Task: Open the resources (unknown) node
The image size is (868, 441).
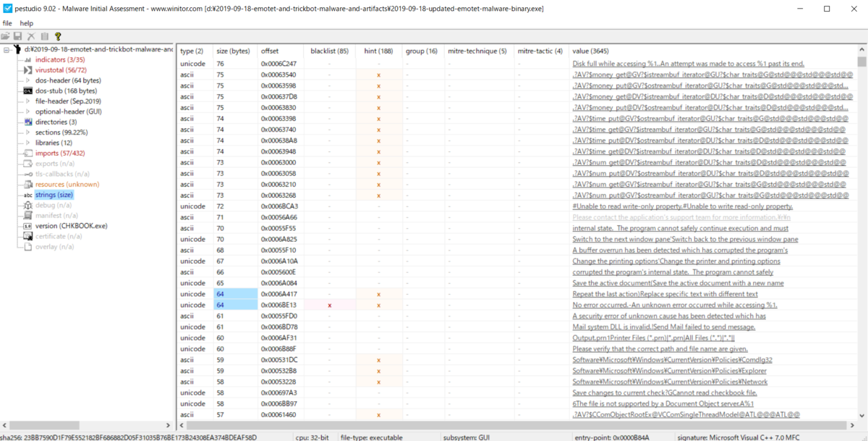Action: 67,185
